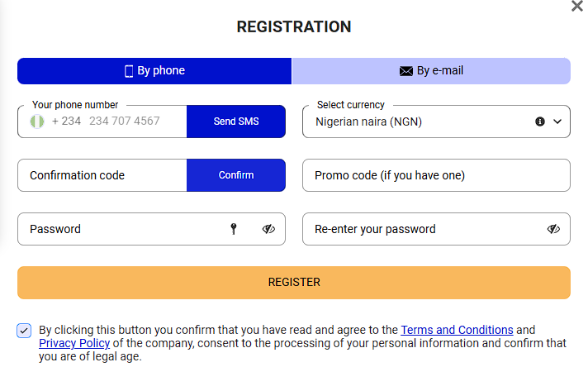Uncheck the terms agreement checkbox
588x391 pixels.
click(25, 330)
